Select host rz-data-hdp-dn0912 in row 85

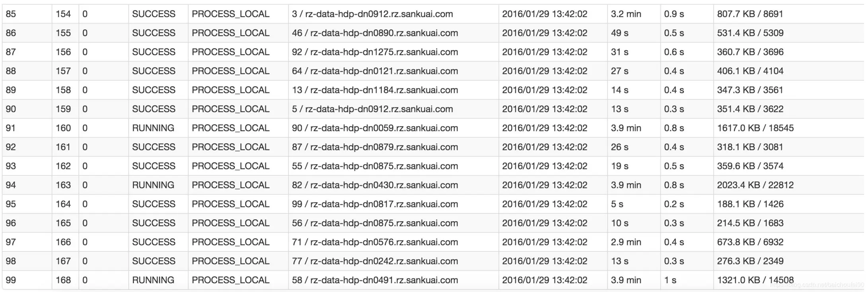[x=372, y=14]
